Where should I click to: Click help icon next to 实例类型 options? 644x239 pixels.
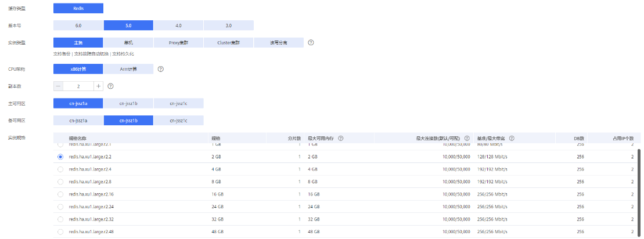pos(311,43)
